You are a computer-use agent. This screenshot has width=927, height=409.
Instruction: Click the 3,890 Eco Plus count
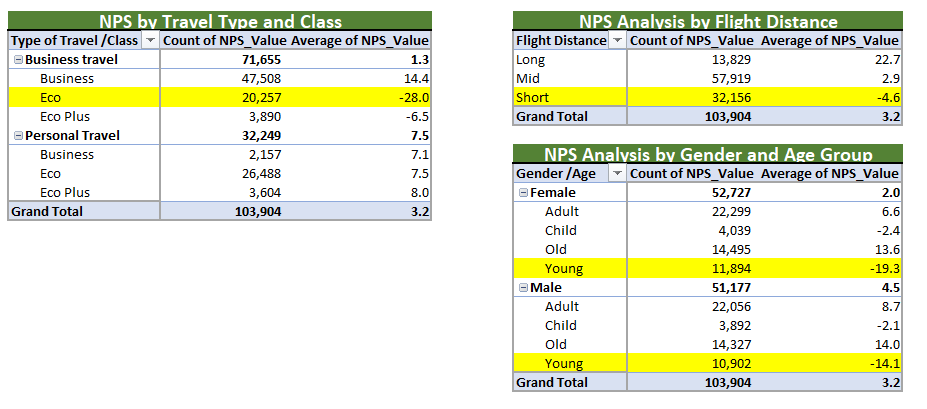(265, 116)
